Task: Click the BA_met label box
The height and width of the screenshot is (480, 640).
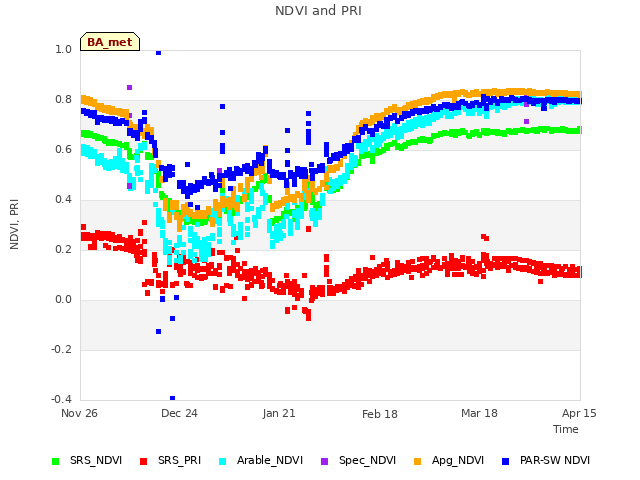Action: click(110, 42)
